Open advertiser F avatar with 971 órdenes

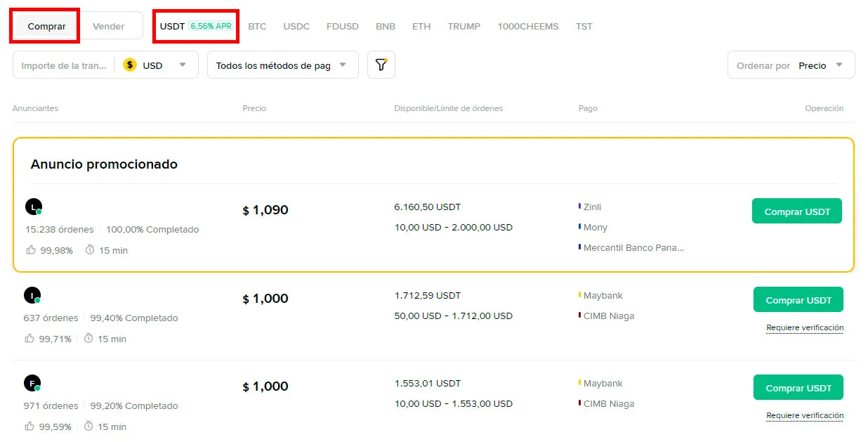pos(32,383)
